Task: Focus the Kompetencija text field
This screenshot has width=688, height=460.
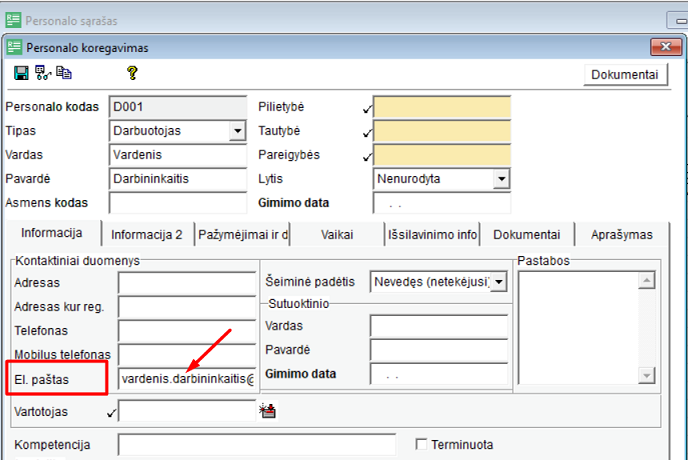Action: pos(256,444)
